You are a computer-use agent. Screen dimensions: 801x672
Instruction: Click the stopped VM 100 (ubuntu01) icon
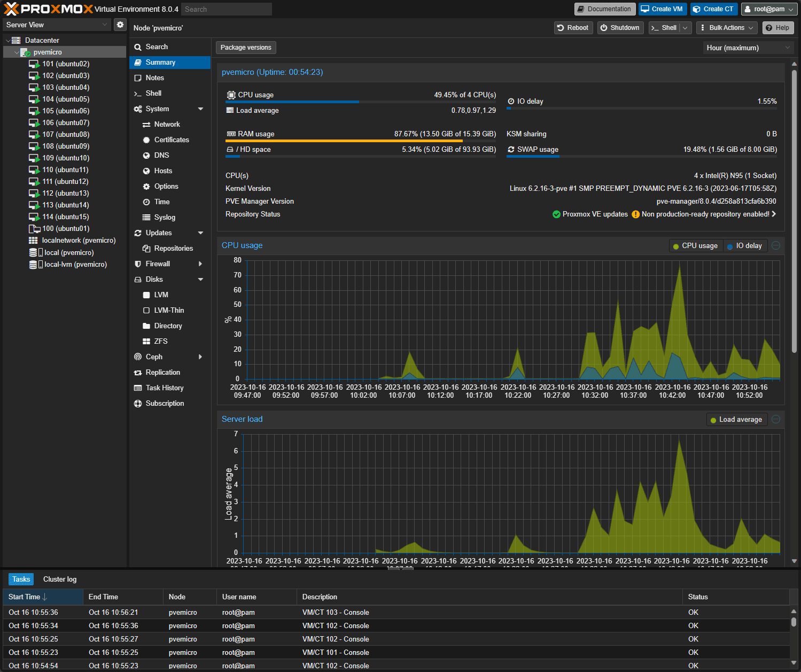[34, 229]
